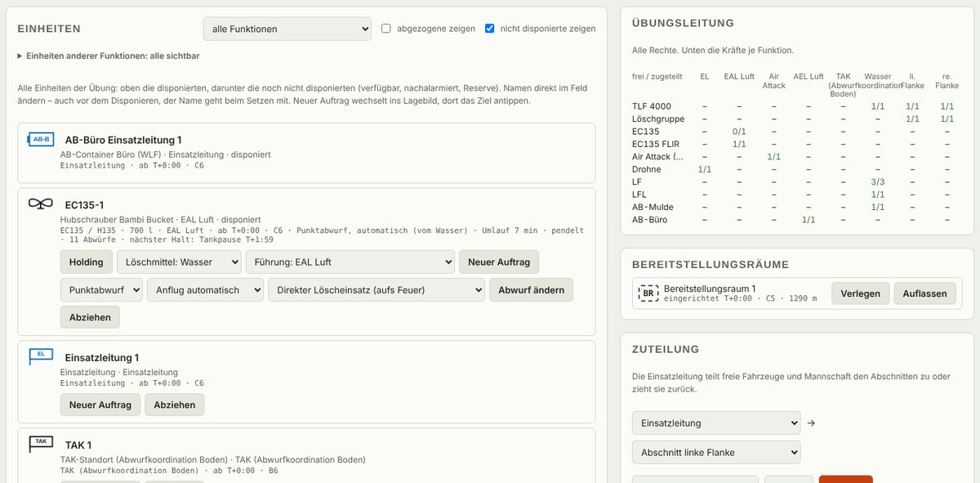
Task: Click the "ZUTEILUNG" panel heading
Action: tap(666, 349)
